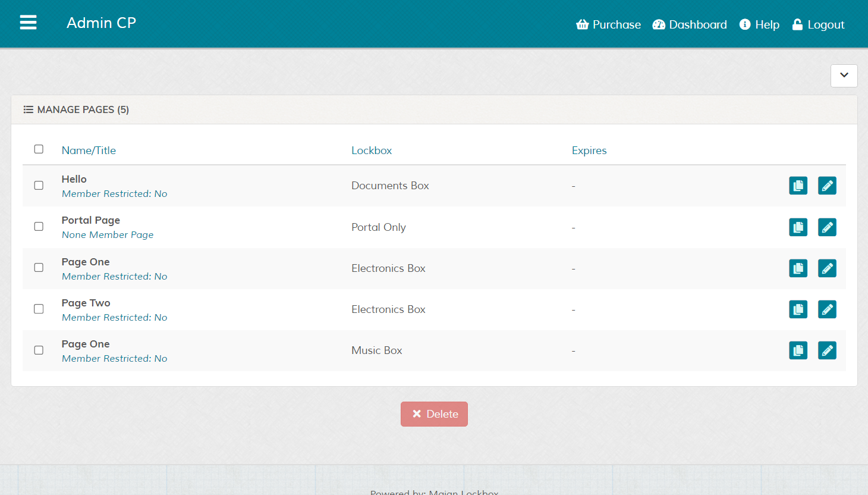Open the Help link
Viewport: 868px width, 495px height.
759,24
